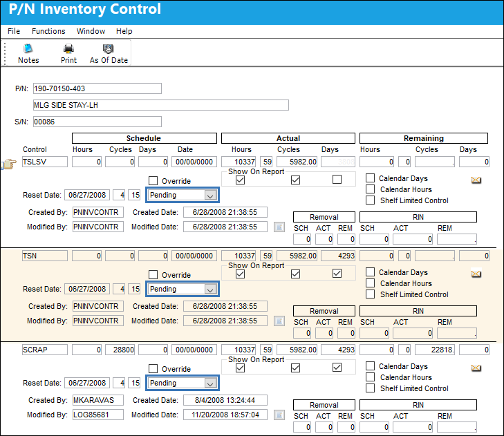Click the TSN control field

coord(45,256)
